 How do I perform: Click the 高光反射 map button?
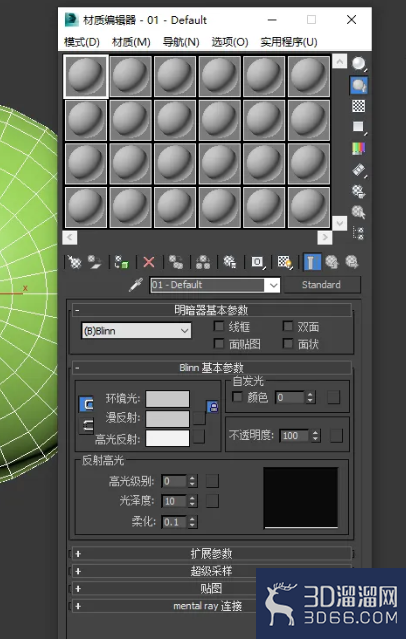199,437
